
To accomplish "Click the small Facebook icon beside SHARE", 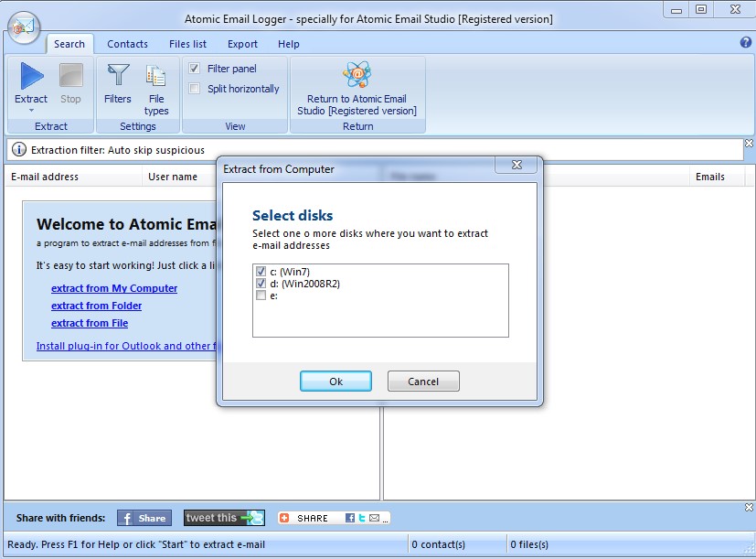I will pos(350,518).
